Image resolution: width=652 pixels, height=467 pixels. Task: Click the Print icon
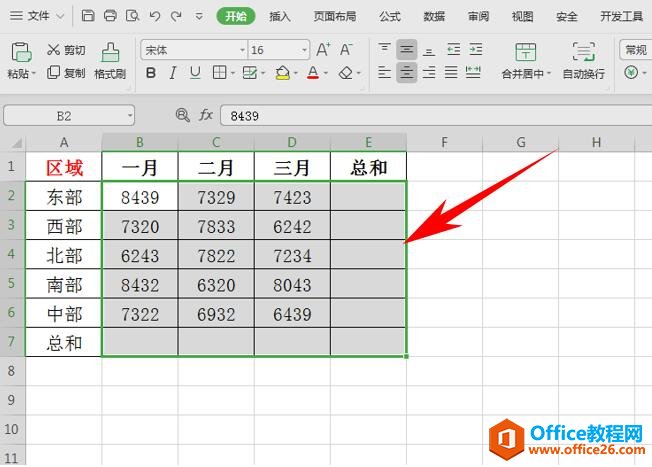110,16
